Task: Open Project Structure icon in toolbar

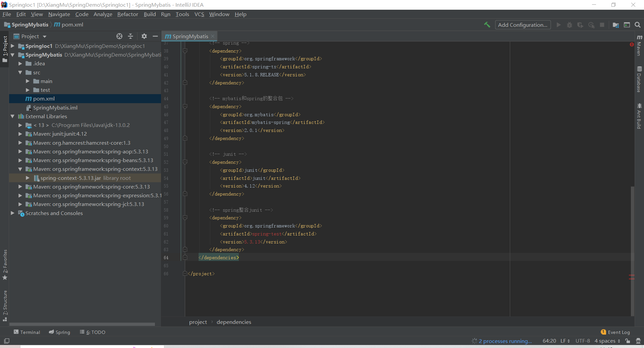Action: [x=616, y=25]
